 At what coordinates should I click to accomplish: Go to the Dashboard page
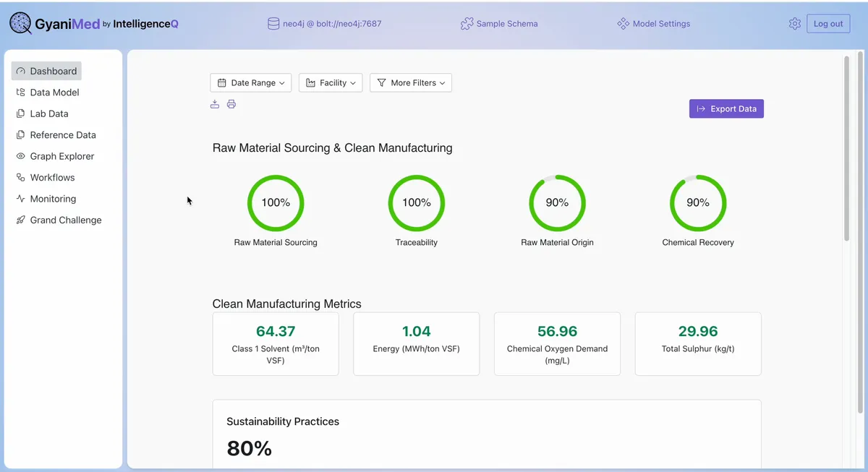46,71
